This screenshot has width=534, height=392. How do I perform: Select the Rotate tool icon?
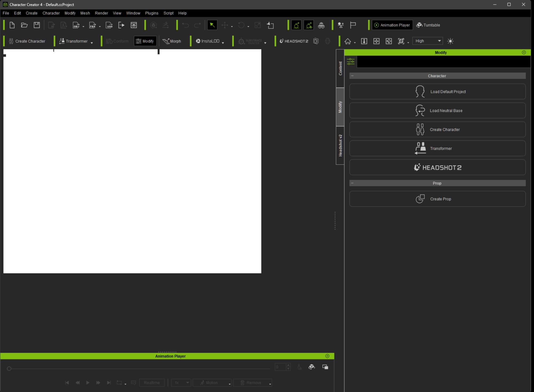click(241, 25)
